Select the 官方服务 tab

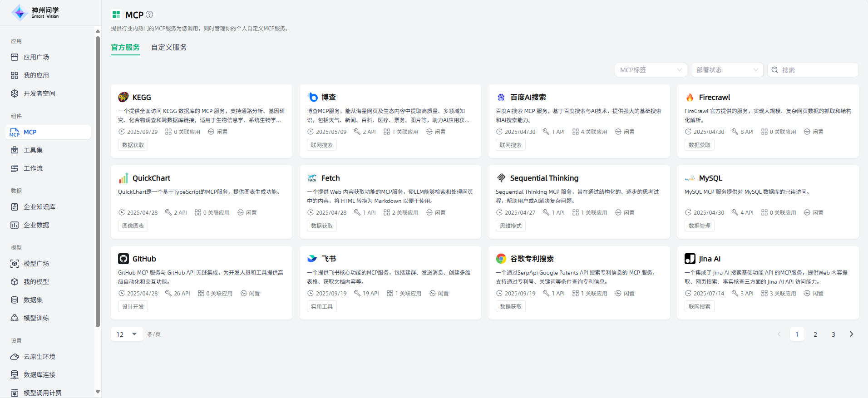click(x=125, y=47)
